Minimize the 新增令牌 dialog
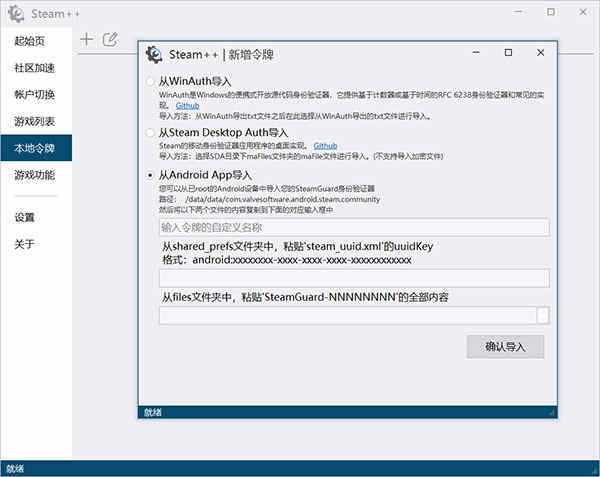 tap(476, 52)
